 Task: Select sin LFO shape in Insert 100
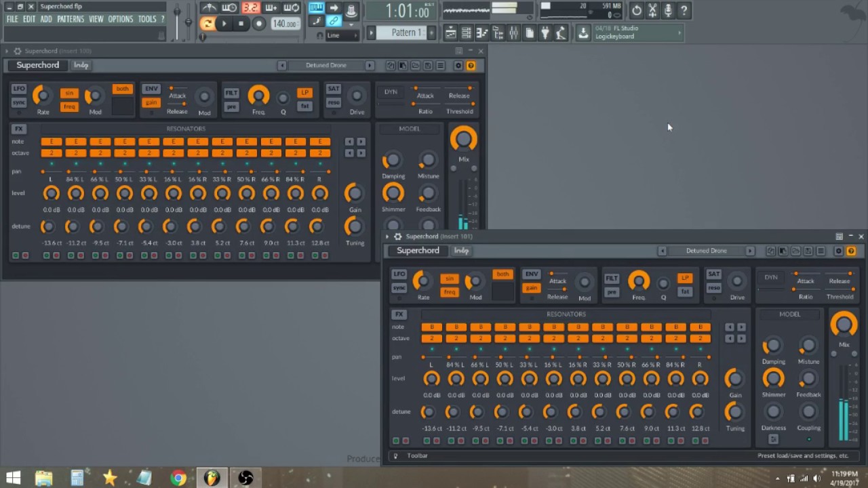68,94
